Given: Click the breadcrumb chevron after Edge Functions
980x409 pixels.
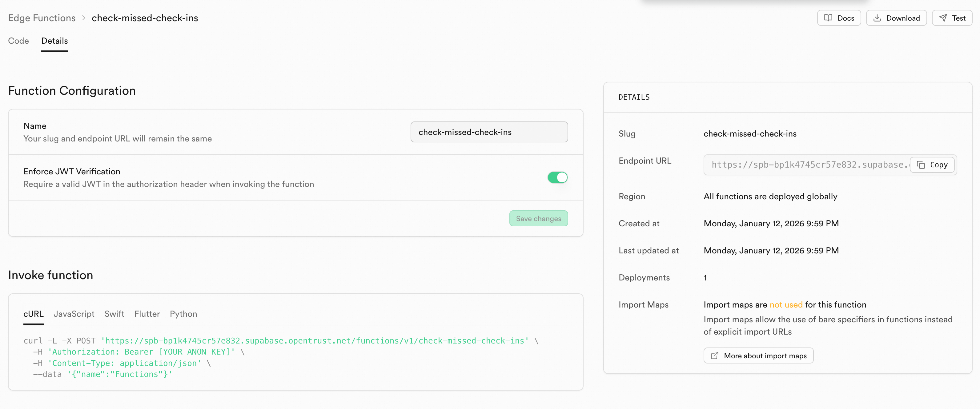Looking at the screenshot, I should [84, 18].
